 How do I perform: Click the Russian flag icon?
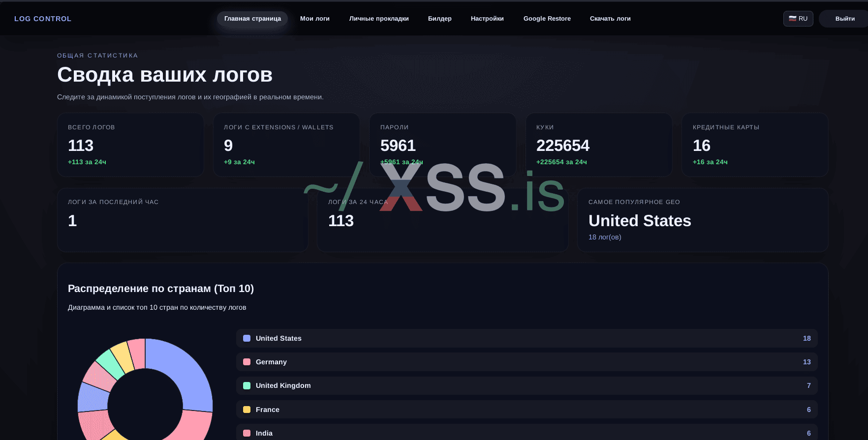[x=792, y=19]
